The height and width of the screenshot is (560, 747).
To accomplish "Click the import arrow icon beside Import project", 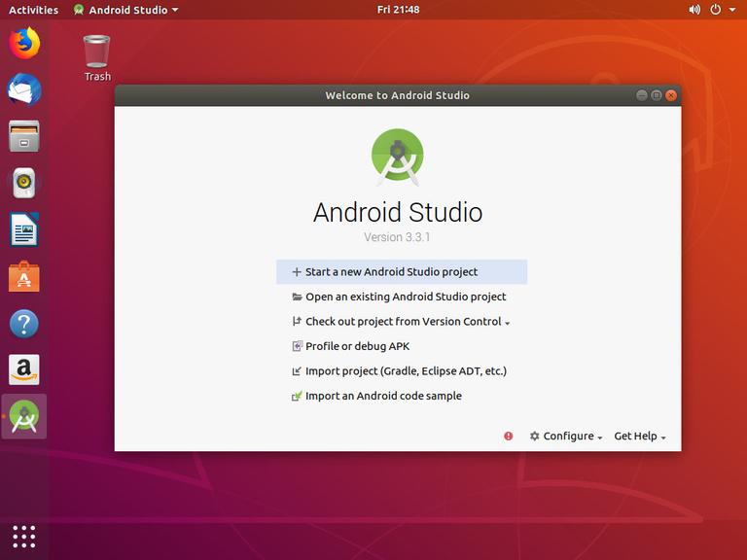I will [297, 371].
